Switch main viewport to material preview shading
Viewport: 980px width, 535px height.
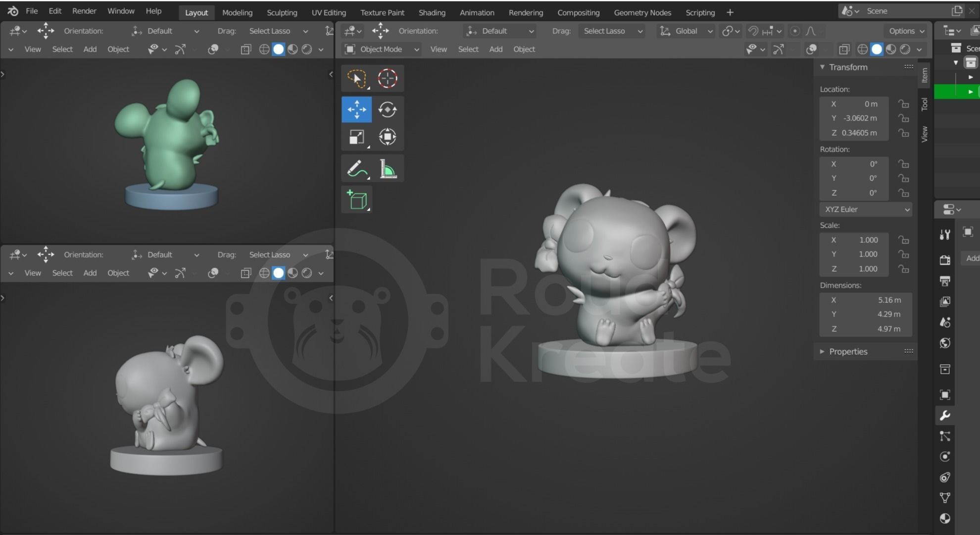[891, 49]
